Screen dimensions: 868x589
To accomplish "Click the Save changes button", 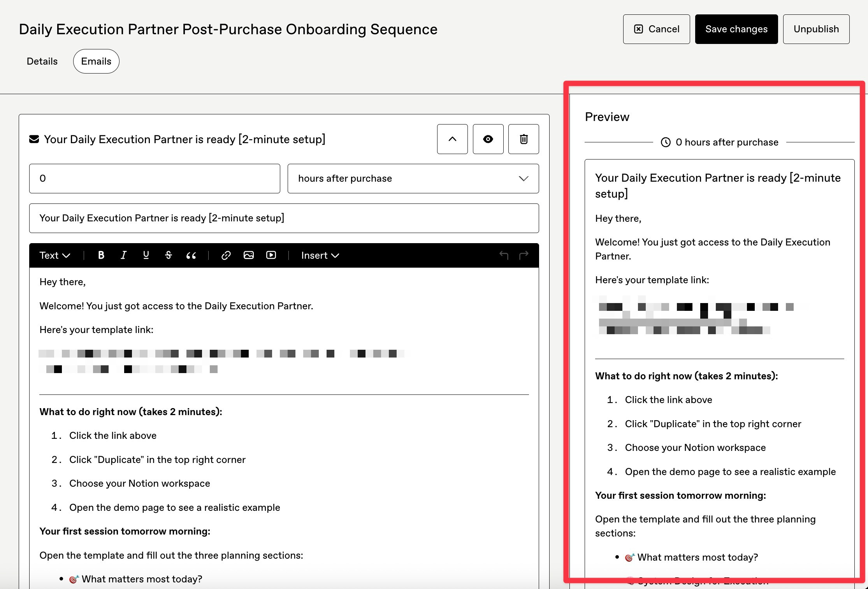I will point(736,29).
